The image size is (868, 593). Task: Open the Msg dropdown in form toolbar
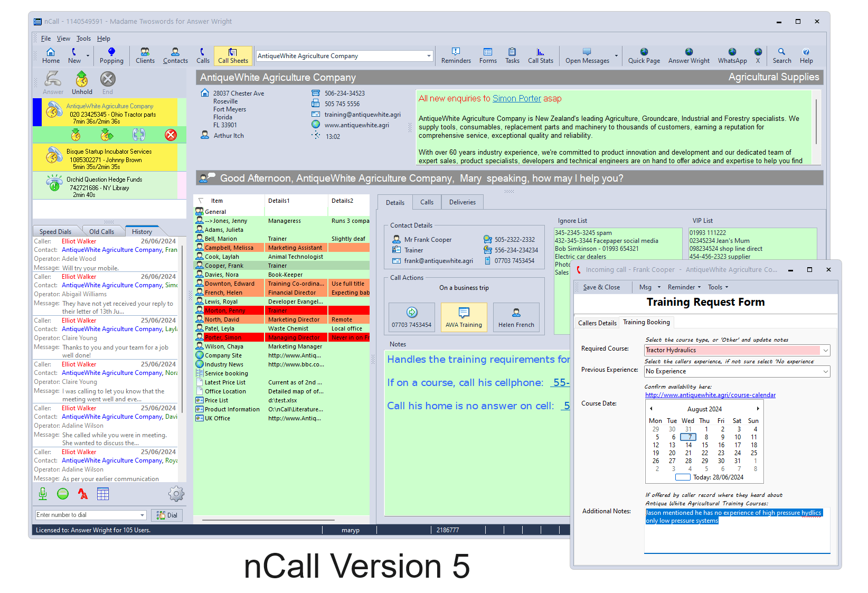(x=649, y=287)
